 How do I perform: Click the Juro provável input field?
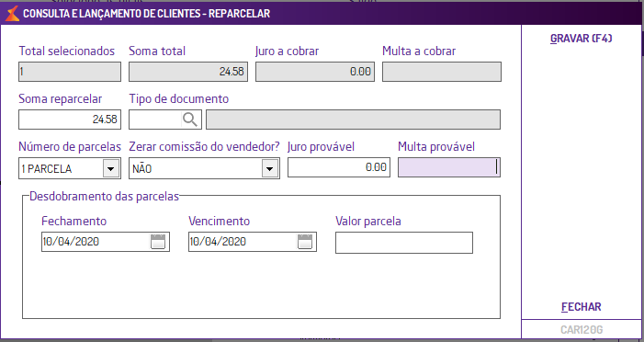339,167
